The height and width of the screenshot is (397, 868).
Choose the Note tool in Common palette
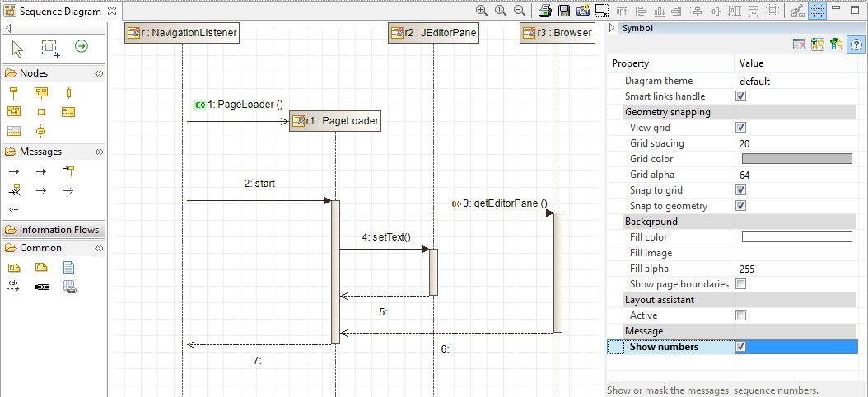click(x=14, y=268)
